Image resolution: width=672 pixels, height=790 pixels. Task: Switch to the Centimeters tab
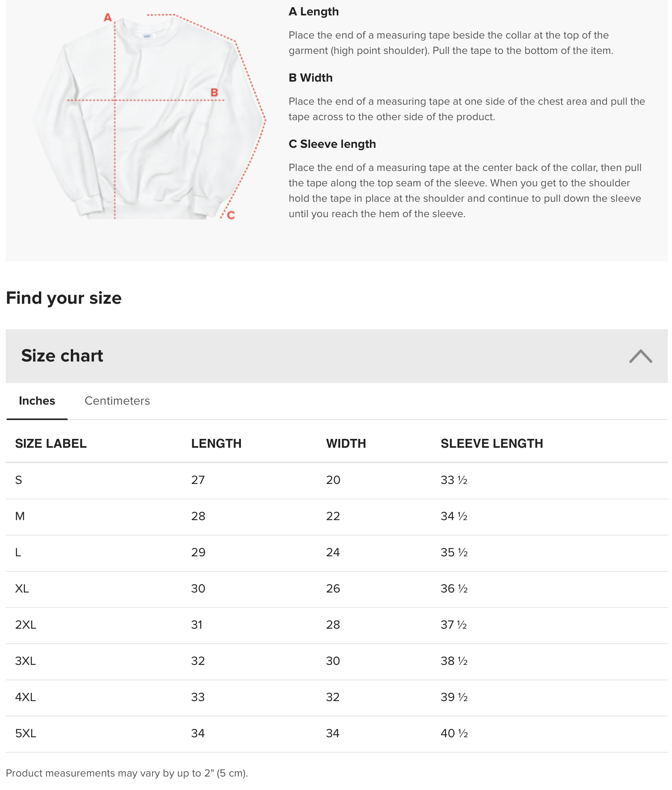117,401
